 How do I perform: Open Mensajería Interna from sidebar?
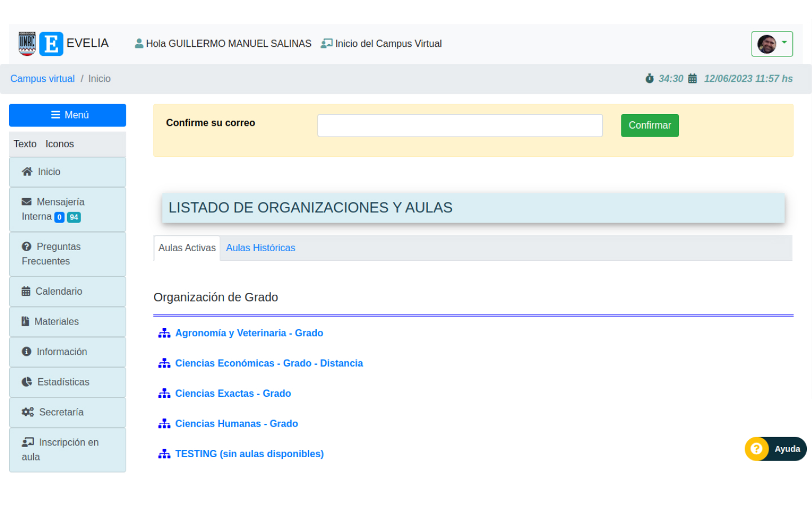(53, 209)
